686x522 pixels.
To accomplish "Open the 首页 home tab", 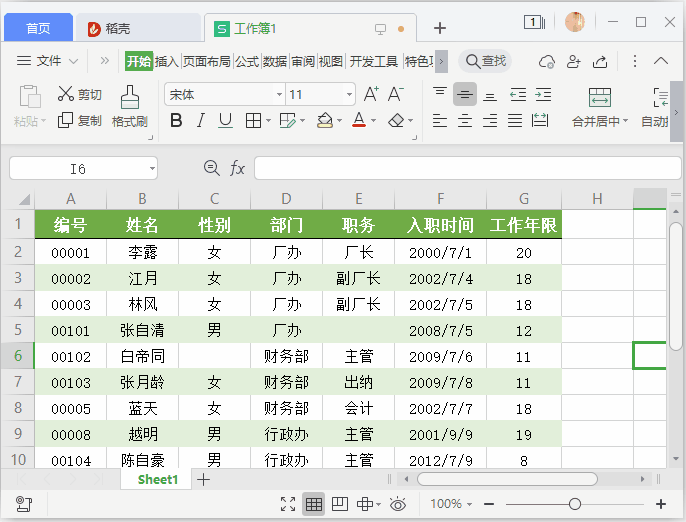I will pyautogui.click(x=38, y=28).
